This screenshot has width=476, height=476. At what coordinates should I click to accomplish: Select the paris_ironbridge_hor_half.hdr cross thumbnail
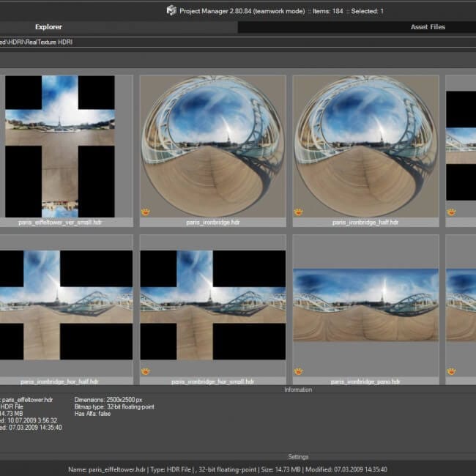coord(66,305)
